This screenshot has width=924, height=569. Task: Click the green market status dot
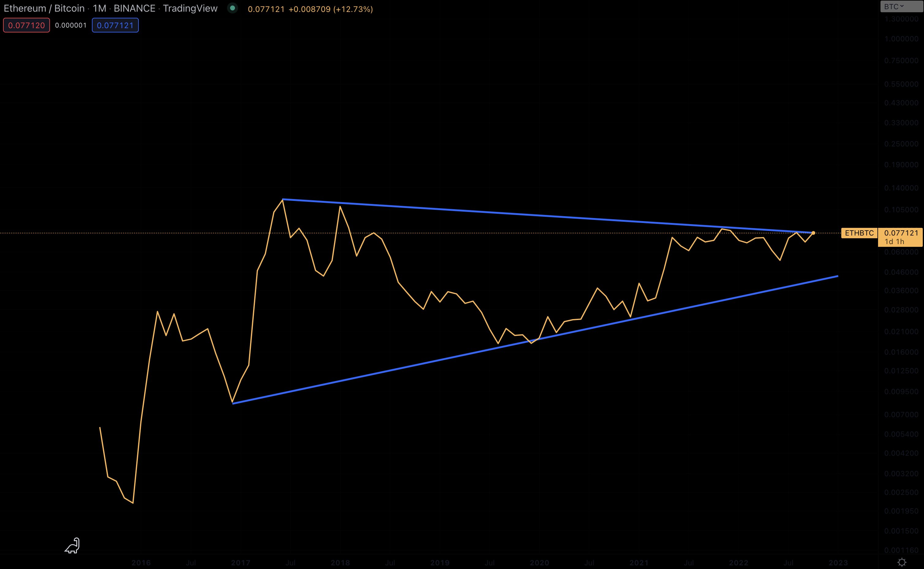coord(233,8)
